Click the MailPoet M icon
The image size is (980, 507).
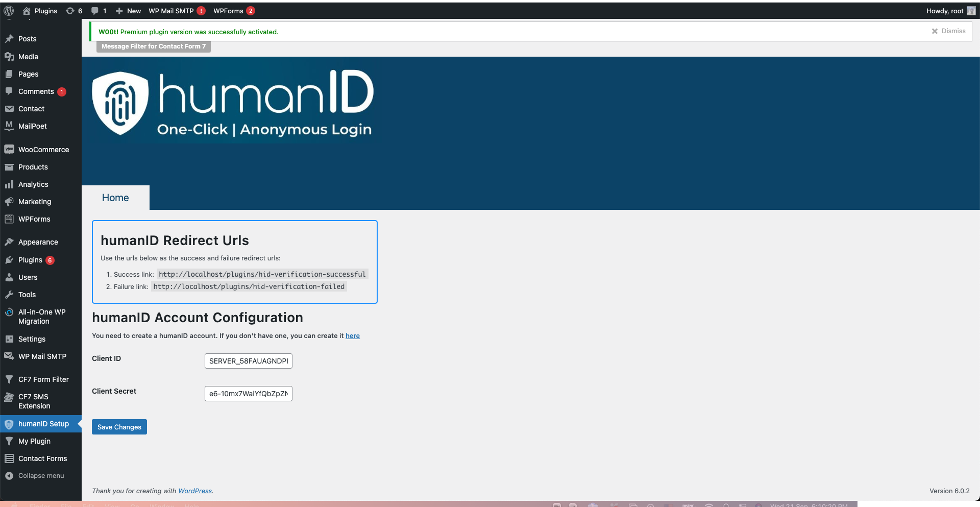(x=9, y=126)
